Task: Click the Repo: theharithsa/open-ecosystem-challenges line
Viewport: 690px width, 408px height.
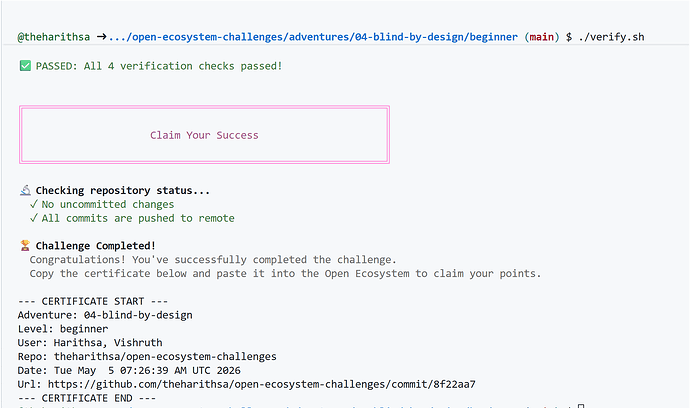Action: point(147,357)
